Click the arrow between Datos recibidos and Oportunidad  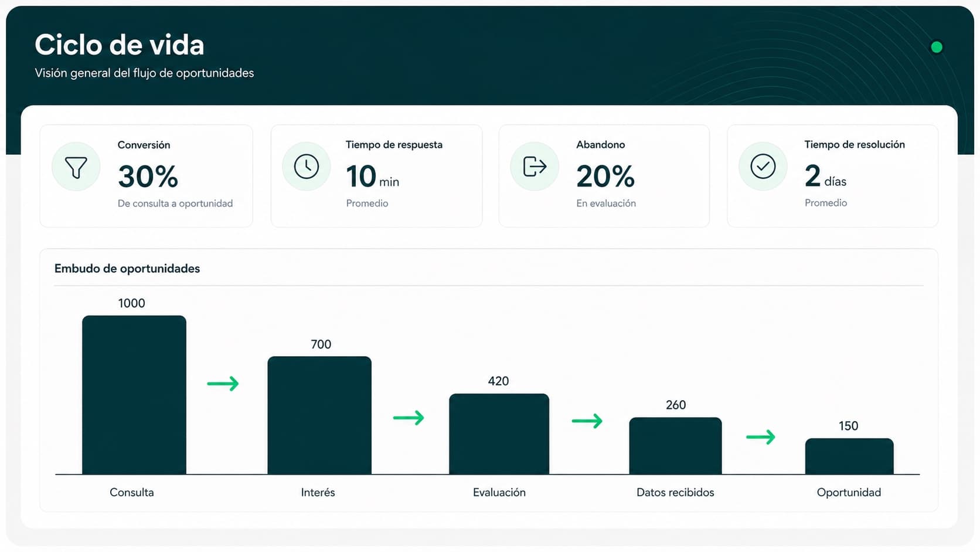coord(761,437)
